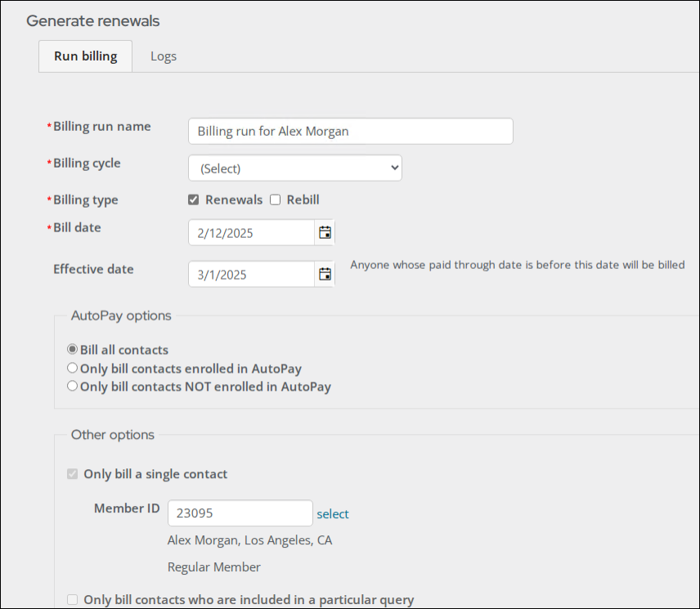The image size is (700, 609).
Task: Enable billing contacts included in a particular query
Action: tap(72, 600)
